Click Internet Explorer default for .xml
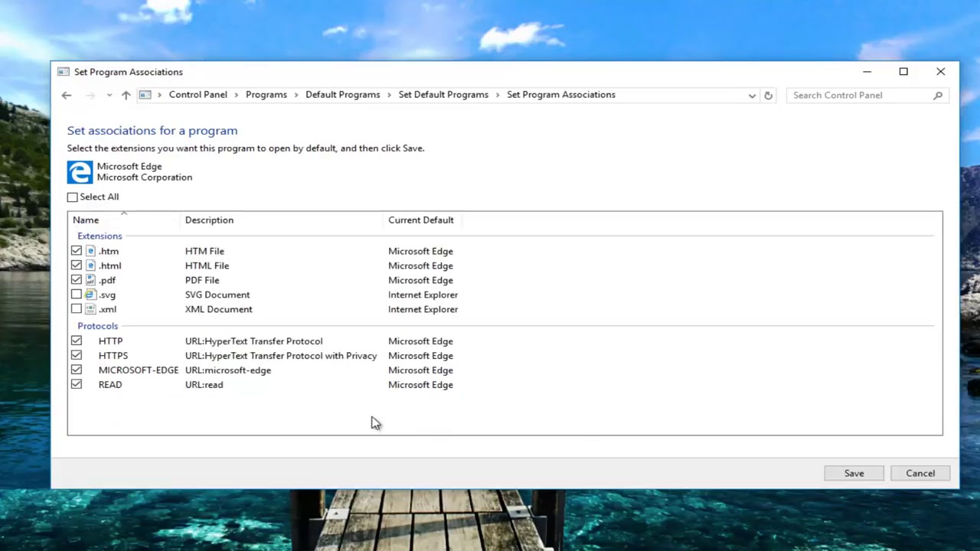 423,309
